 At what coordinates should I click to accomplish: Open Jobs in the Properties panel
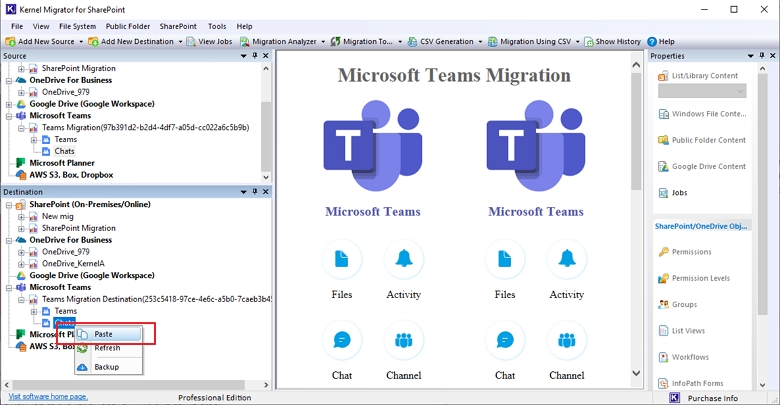[x=673, y=193]
